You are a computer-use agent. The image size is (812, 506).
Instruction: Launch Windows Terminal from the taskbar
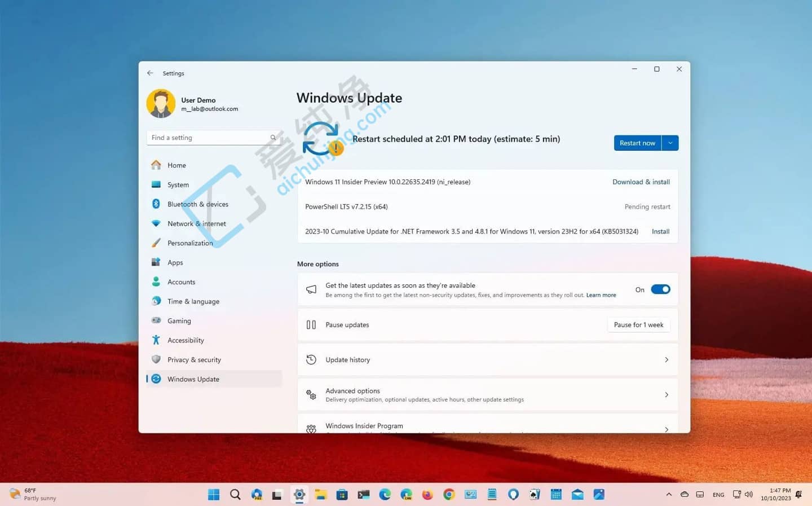coord(363,494)
